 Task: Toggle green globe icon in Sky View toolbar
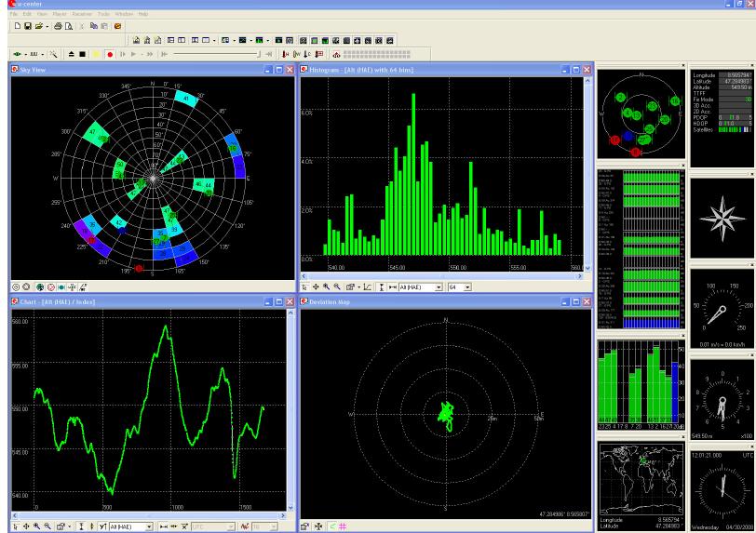pyautogui.click(x=40, y=286)
